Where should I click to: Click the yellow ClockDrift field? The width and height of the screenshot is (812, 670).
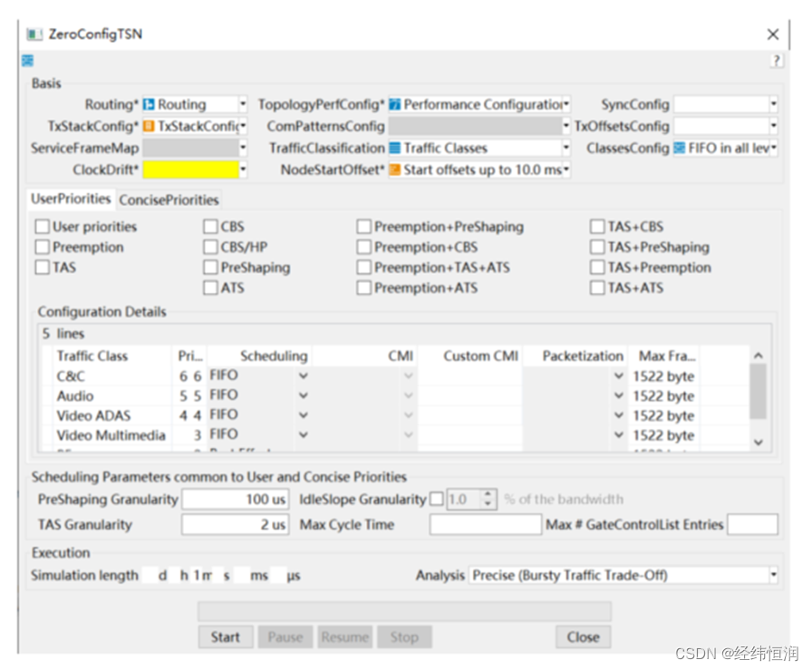point(190,170)
